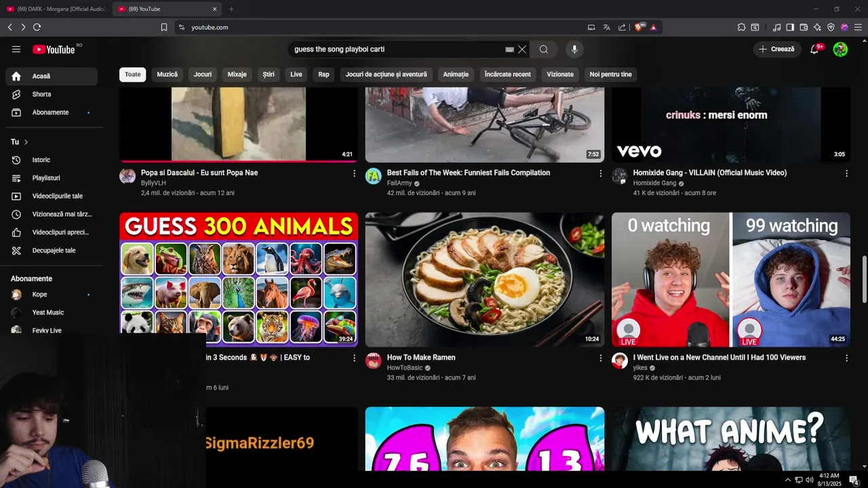Open the Homixide Gang channel name
Viewport: 868px width, 488px height.
[x=654, y=183]
